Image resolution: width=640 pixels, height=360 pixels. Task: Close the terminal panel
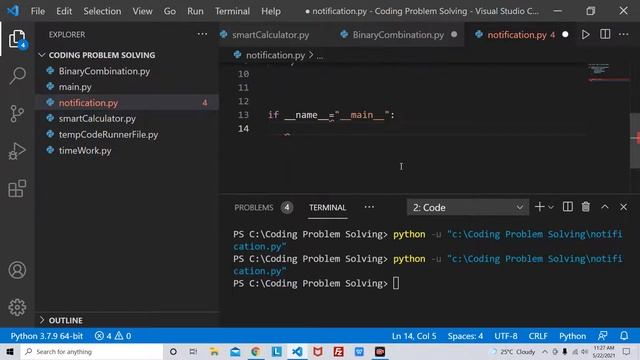pyautogui.click(x=623, y=207)
